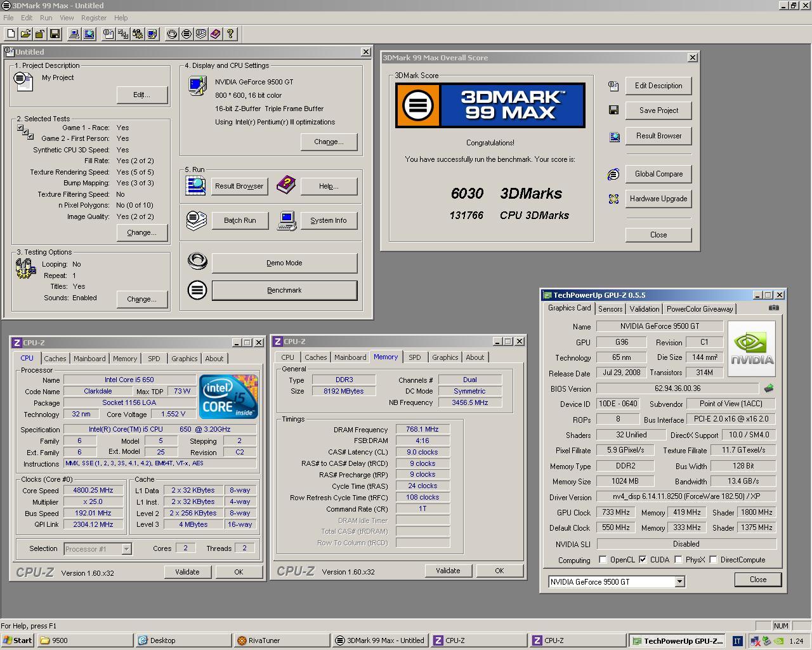Click the System Info button

(x=329, y=220)
